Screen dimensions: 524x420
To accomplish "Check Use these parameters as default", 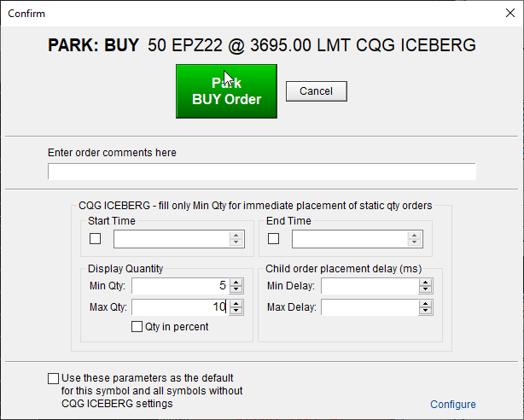I will [x=55, y=378].
